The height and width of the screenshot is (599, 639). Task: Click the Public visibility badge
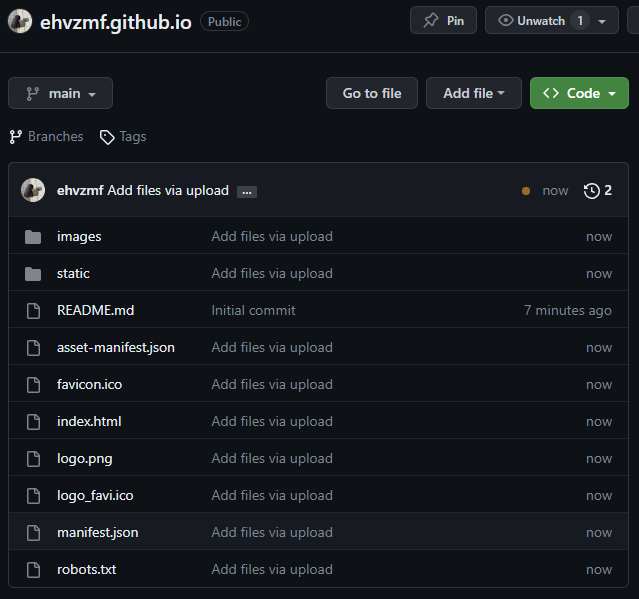[225, 22]
